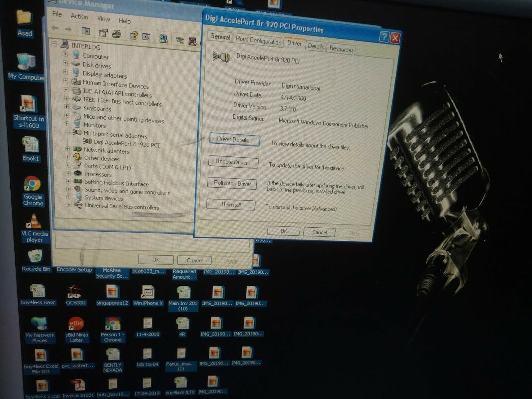Click OK in the Digi AccelePort Properties dialog
The width and height of the screenshot is (532, 399).
click(x=284, y=231)
